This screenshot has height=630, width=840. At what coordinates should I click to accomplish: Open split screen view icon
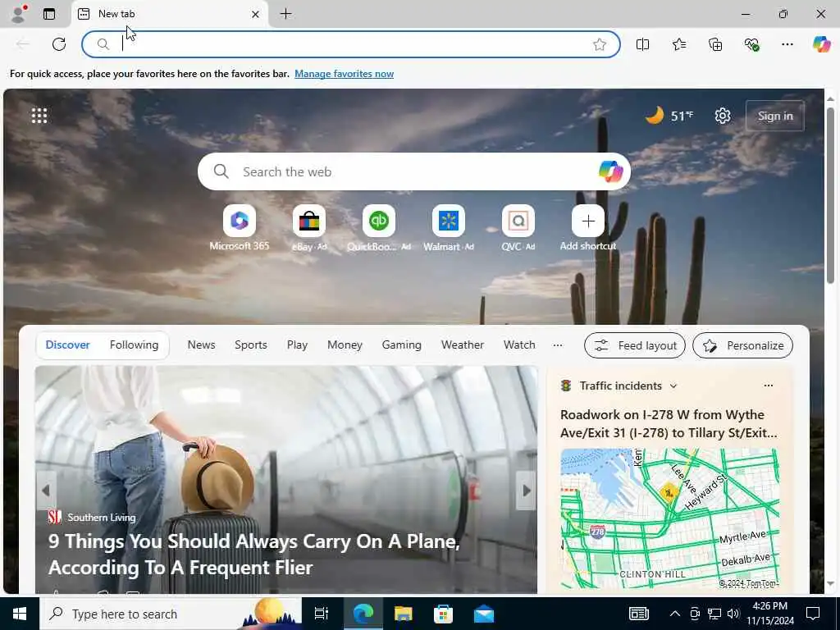tap(643, 44)
